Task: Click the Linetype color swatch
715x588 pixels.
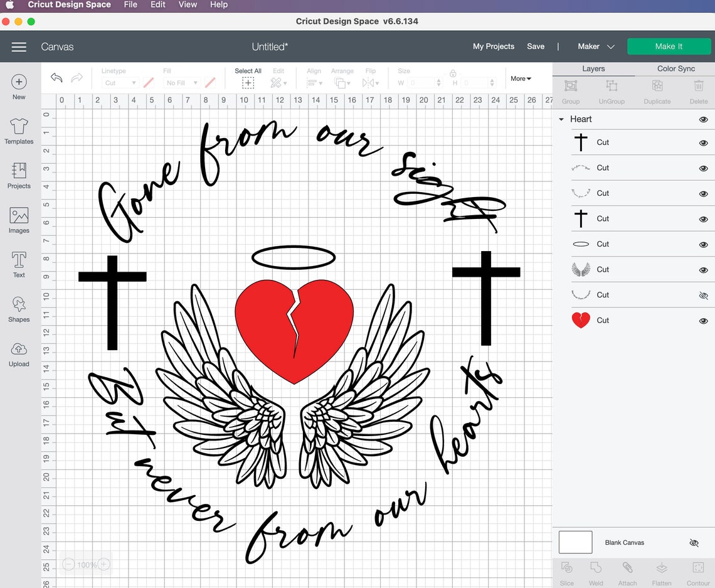Action: coord(149,82)
